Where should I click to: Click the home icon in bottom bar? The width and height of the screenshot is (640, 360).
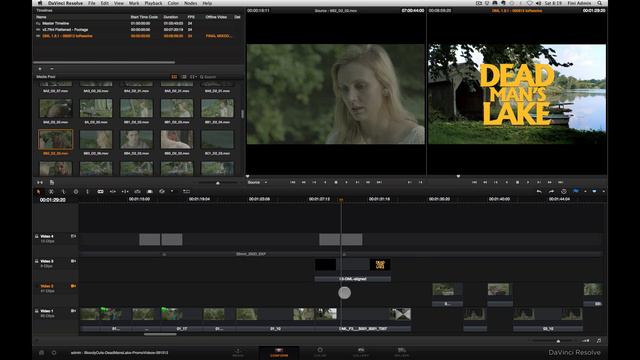click(41, 353)
